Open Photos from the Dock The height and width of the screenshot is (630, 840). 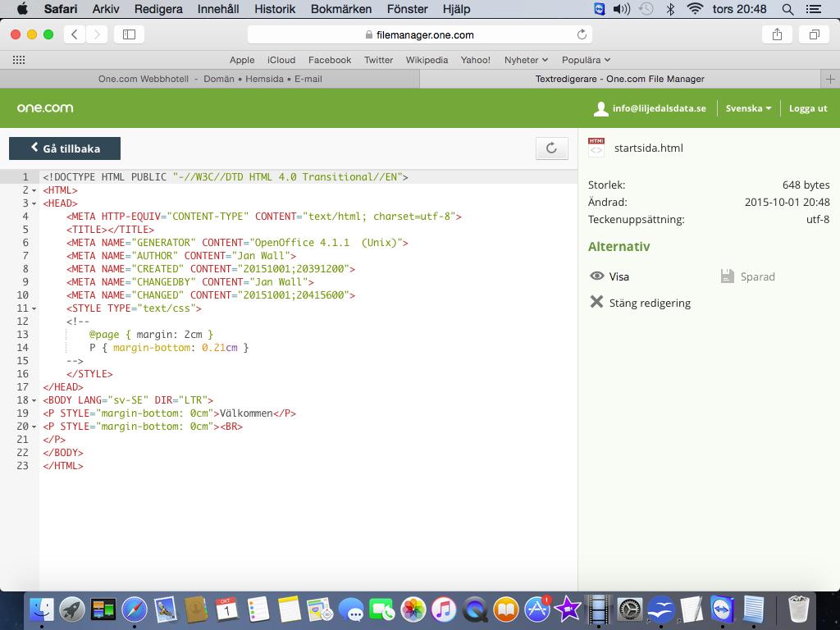[x=413, y=609]
